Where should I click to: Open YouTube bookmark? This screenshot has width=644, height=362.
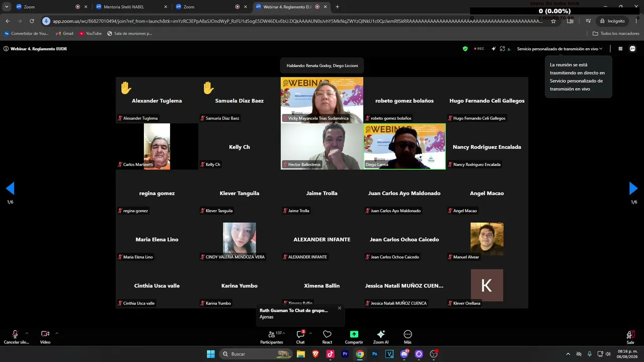(90, 34)
